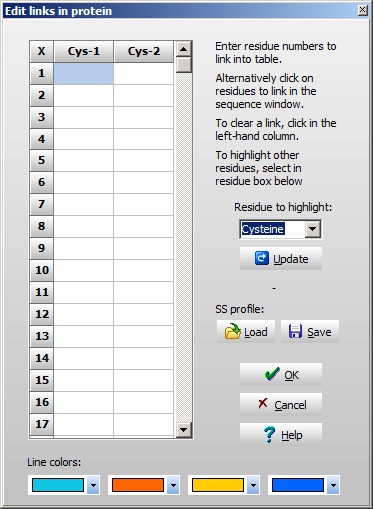
Task: Select the yellow line color swatch
Action: (x=218, y=485)
